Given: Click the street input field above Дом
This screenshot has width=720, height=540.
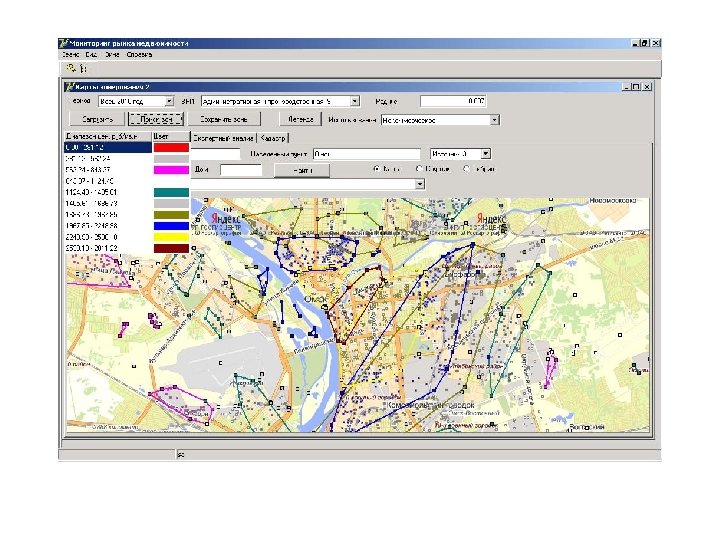Looking at the screenshot, I should pos(215,154).
